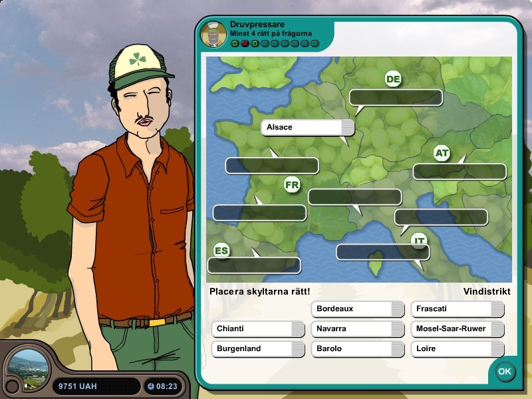Screen dimensions: 532x399
Task: Pick the Navarra label
Action: click(358, 329)
